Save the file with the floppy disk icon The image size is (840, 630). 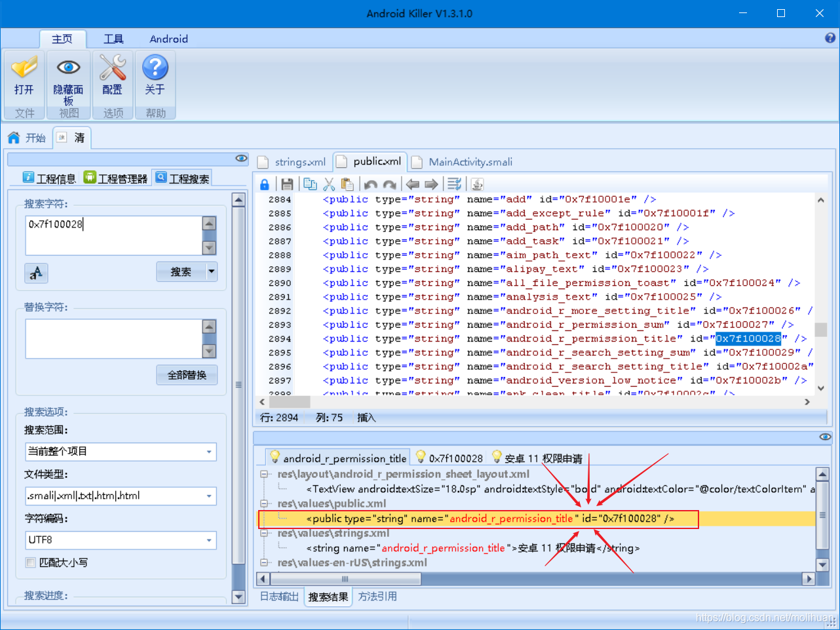(287, 184)
